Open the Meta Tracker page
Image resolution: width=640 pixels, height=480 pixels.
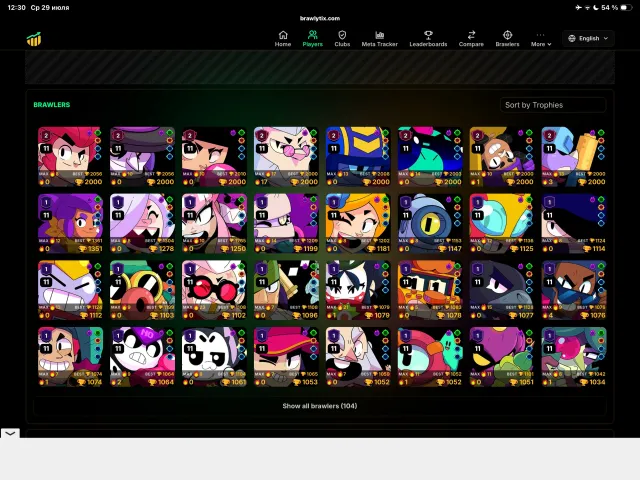click(x=380, y=39)
